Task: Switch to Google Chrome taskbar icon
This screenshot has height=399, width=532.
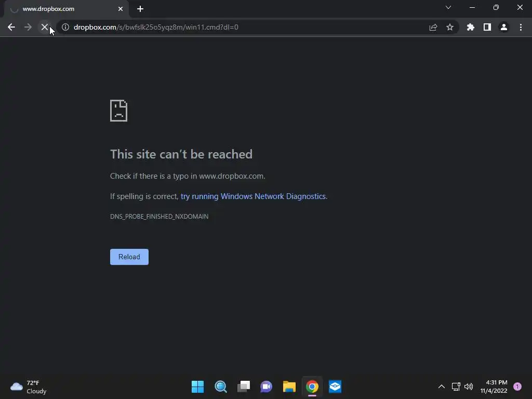Action: tap(312, 387)
